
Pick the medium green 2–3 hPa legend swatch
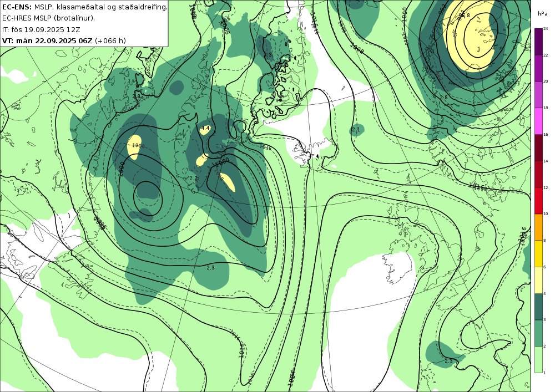[539, 333]
